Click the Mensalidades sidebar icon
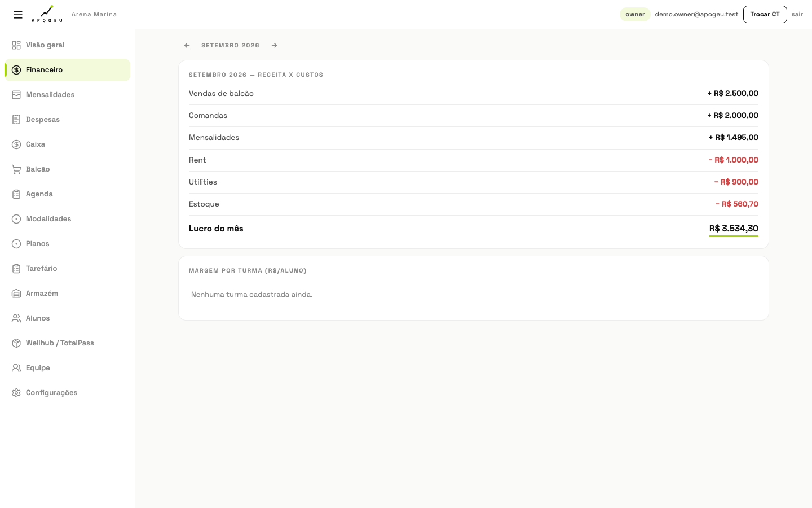This screenshot has width=812, height=508. (x=16, y=95)
